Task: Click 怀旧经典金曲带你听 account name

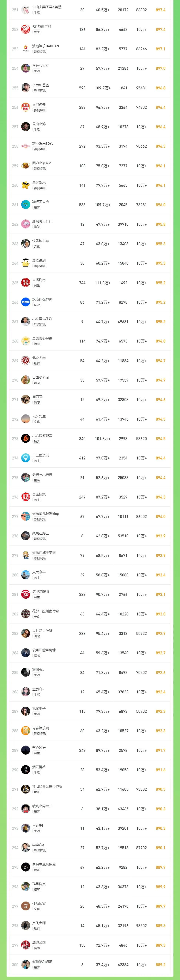Action: pyautogui.click(x=47, y=786)
